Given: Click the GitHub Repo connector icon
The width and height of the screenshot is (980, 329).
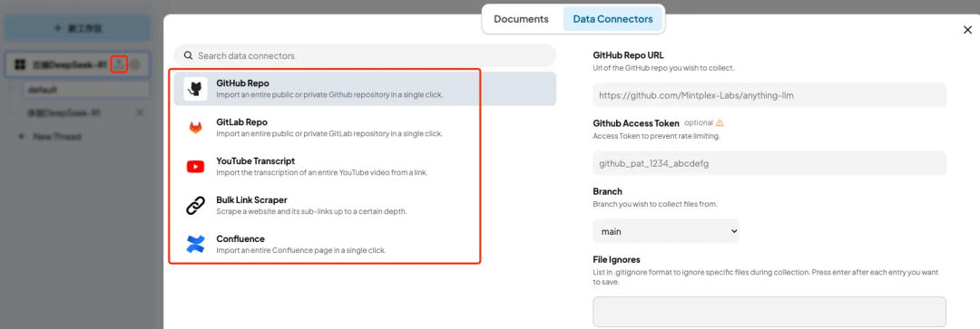Looking at the screenshot, I should (196, 89).
